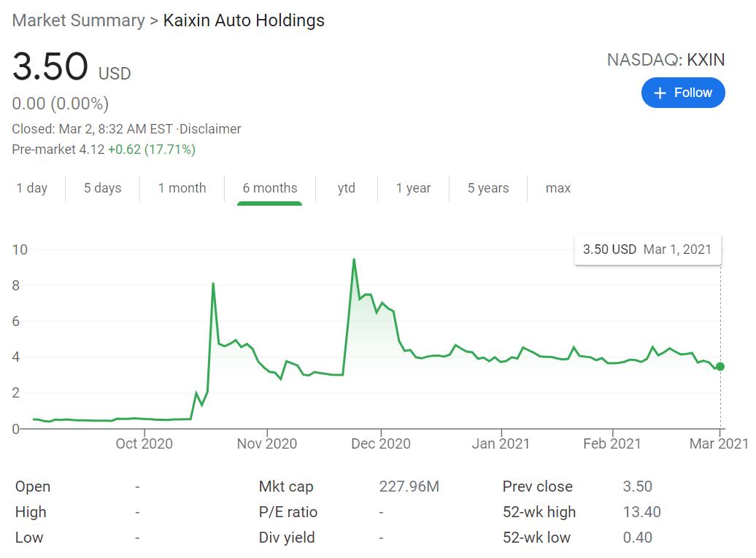
Task: Choose the 1 month range tab
Action: point(182,188)
